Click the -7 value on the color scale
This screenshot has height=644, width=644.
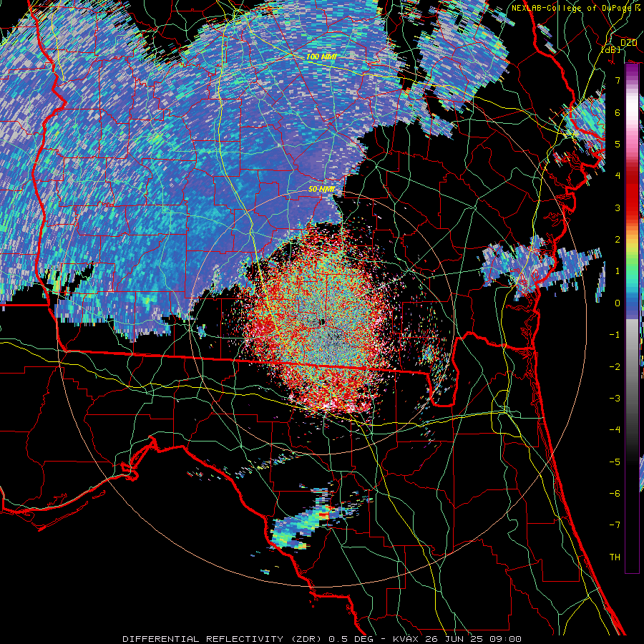pyautogui.click(x=615, y=525)
